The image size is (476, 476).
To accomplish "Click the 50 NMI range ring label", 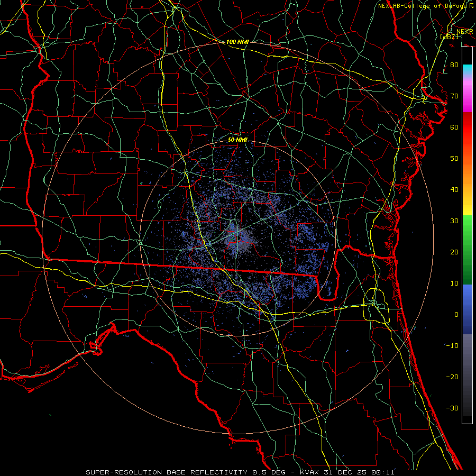I will pyautogui.click(x=237, y=140).
